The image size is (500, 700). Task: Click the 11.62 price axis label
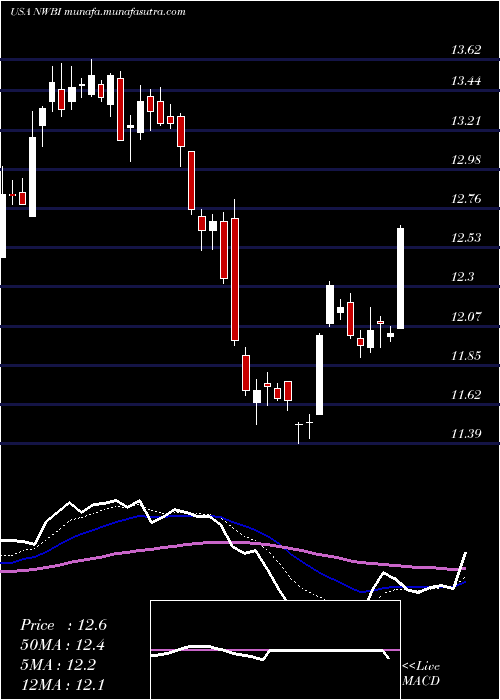pyautogui.click(x=467, y=394)
